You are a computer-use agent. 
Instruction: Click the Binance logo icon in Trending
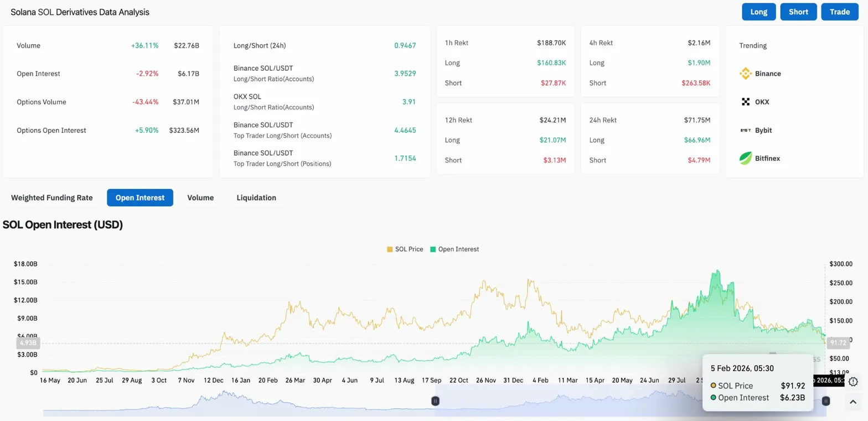tap(746, 74)
